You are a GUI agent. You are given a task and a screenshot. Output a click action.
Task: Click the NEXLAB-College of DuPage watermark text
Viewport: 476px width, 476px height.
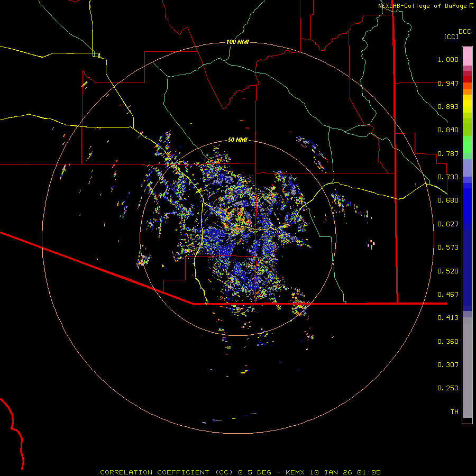pyautogui.click(x=423, y=6)
